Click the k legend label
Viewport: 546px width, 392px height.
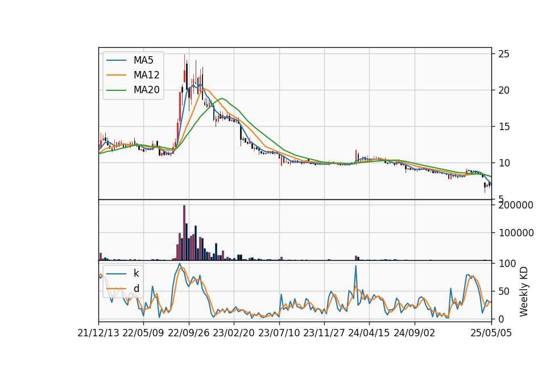[136, 273]
